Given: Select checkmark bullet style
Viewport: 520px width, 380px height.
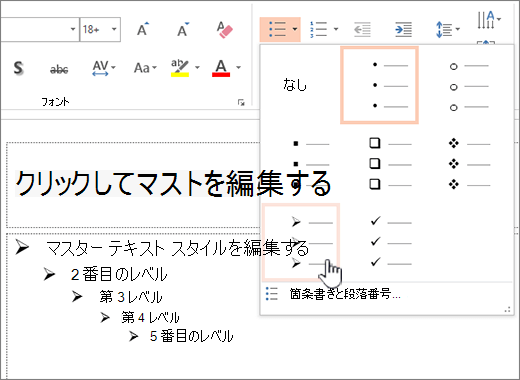Looking at the screenshot, I should (x=391, y=242).
